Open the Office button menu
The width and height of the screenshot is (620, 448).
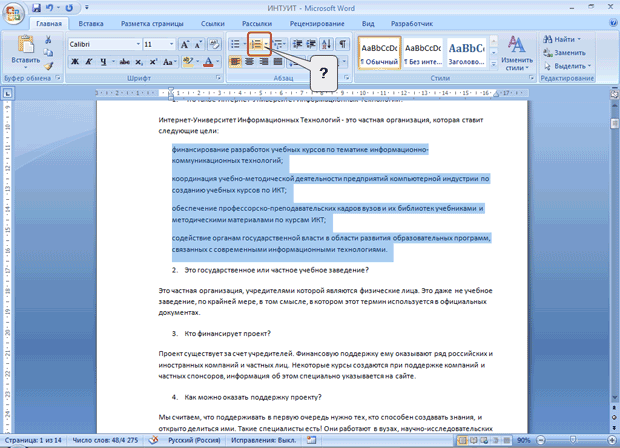coord(13,14)
